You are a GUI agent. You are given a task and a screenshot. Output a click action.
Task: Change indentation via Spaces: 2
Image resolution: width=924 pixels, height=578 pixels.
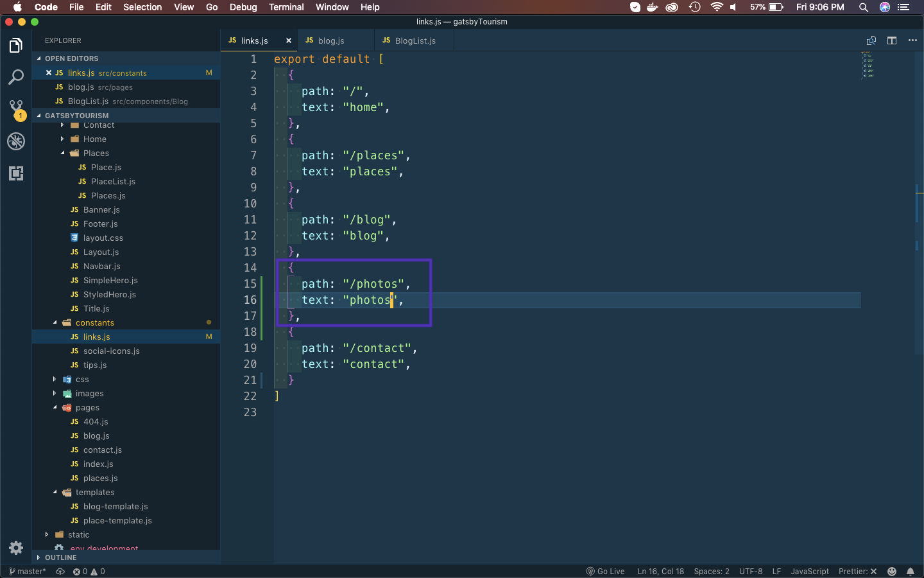coord(712,572)
